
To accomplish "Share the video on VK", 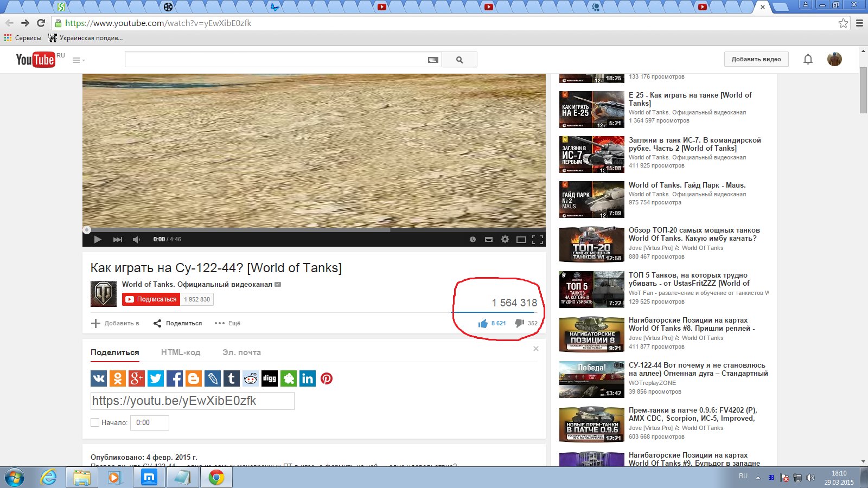I will click(x=99, y=378).
